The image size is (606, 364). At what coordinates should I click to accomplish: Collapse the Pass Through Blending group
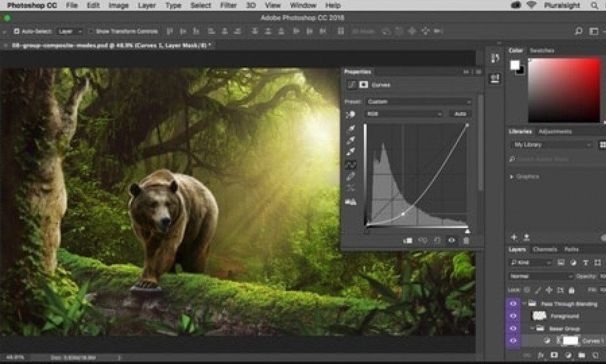(x=524, y=304)
